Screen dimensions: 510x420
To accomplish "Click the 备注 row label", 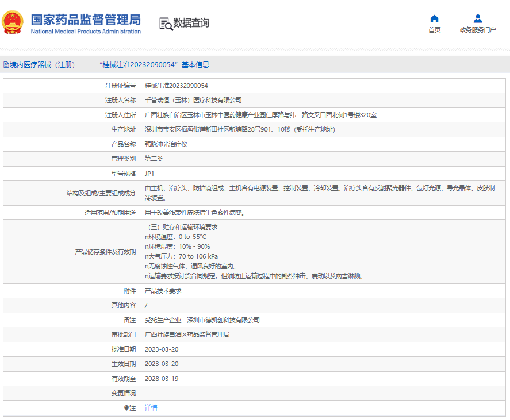I will [129, 320].
